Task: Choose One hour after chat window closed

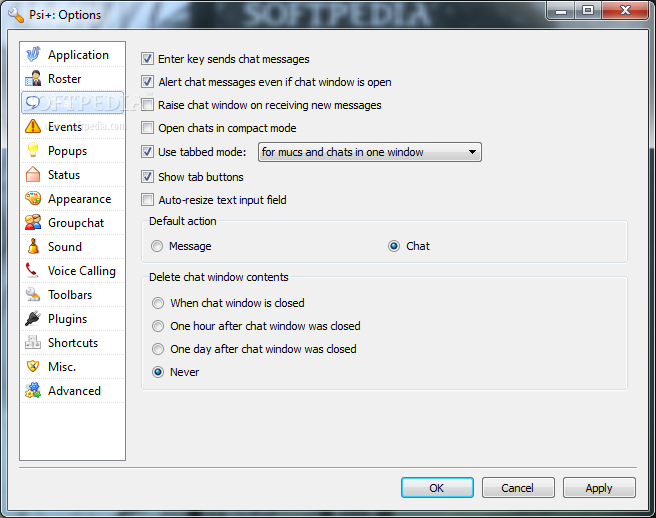Action: [x=158, y=326]
